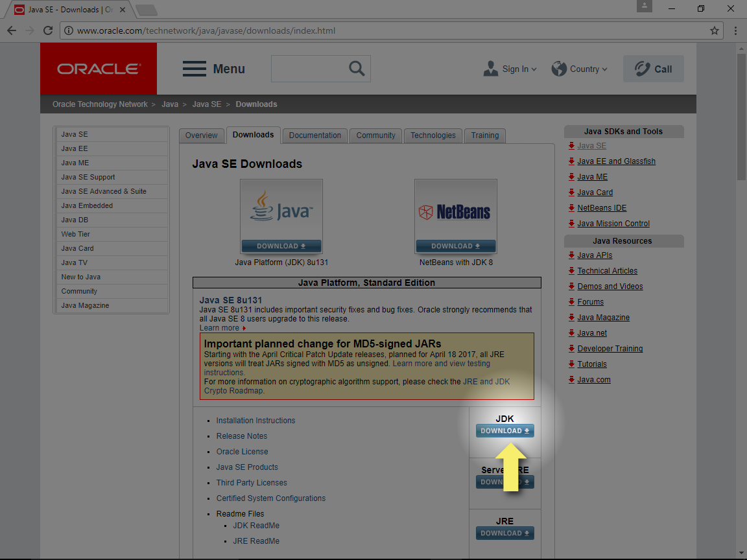Expand the Country dropdown
Image resolution: width=747 pixels, height=560 pixels.
579,69
